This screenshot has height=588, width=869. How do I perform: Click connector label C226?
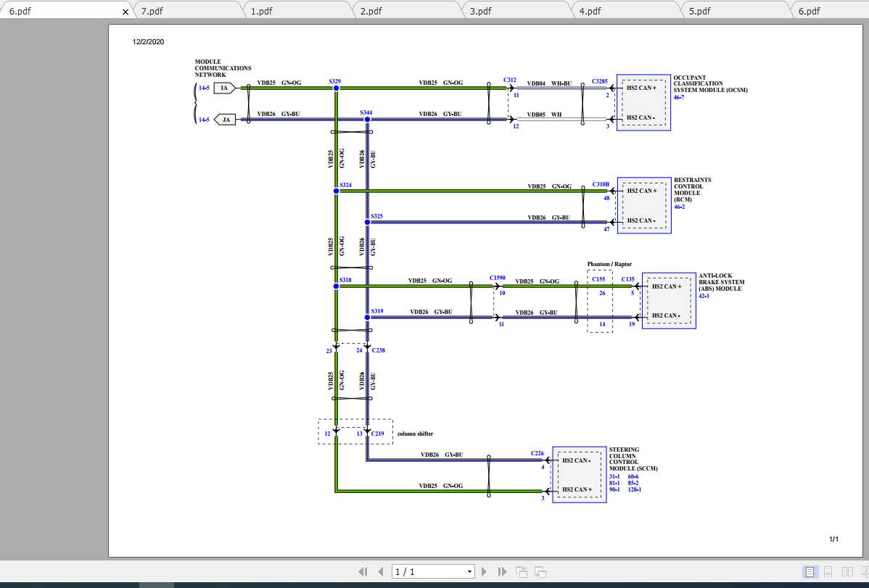(x=538, y=453)
